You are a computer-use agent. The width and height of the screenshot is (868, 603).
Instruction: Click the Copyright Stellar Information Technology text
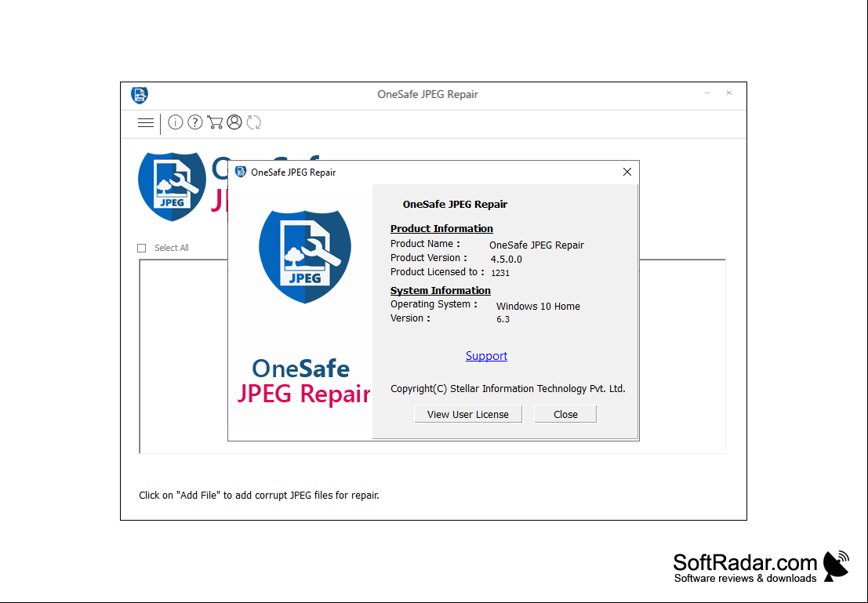507,389
